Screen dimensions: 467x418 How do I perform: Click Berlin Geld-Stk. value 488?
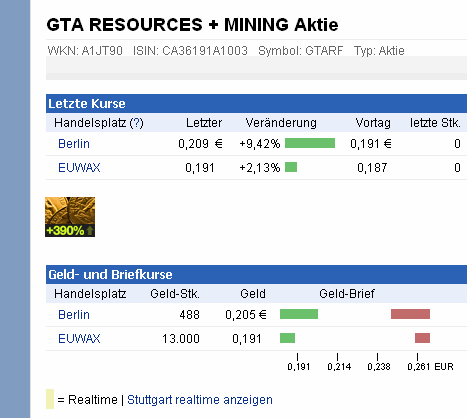[189, 315]
